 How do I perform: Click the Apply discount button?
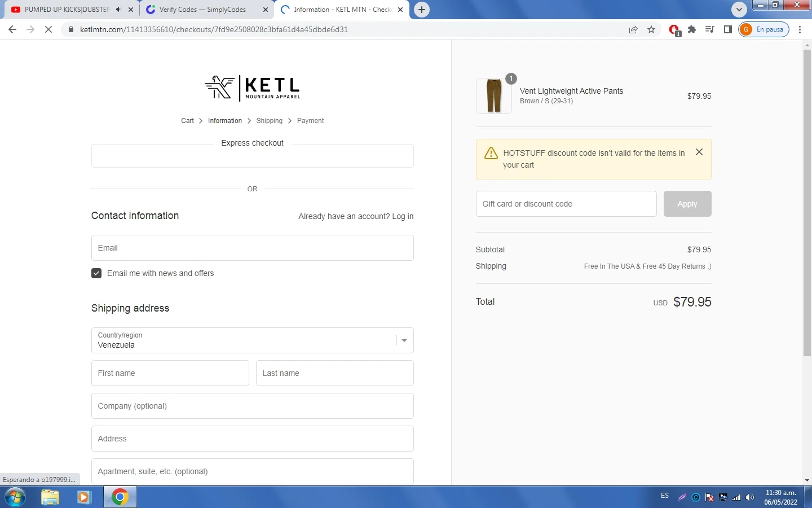tap(687, 204)
